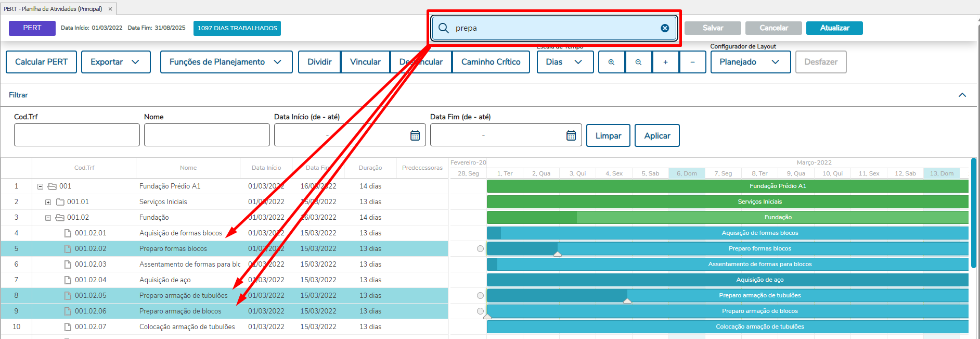The height and width of the screenshot is (339, 980).
Task: Click document icon of row 001.02.07
Action: click(x=68, y=327)
